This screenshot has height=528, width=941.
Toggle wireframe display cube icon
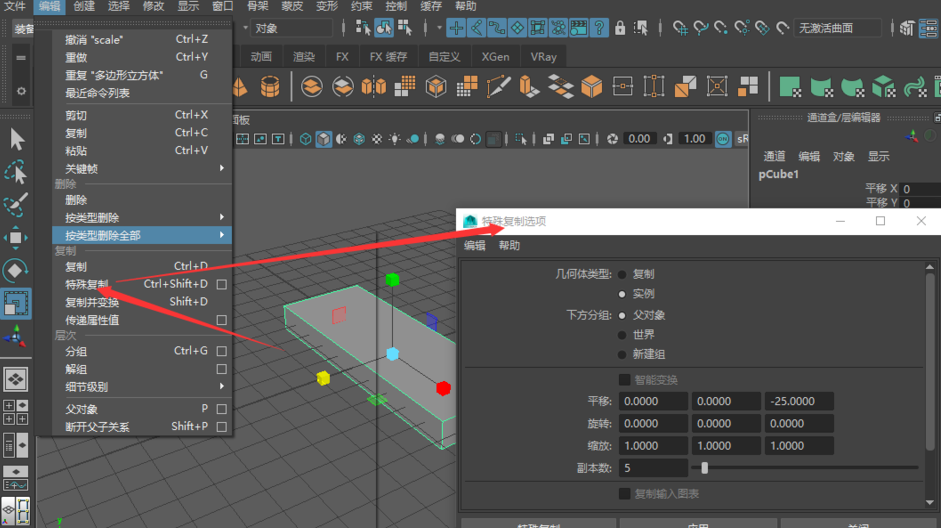pyautogui.click(x=305, y=139)
